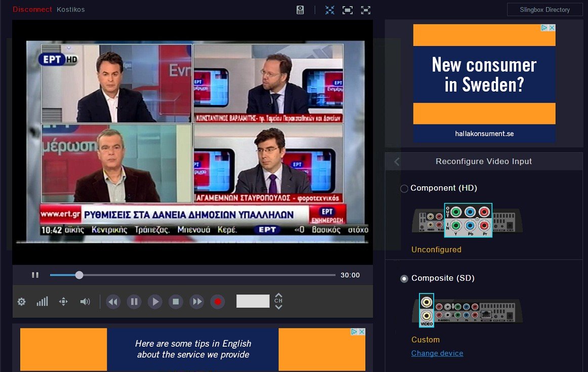
Task: Click the Disconnect link
Action: click(x=32, y=10)
